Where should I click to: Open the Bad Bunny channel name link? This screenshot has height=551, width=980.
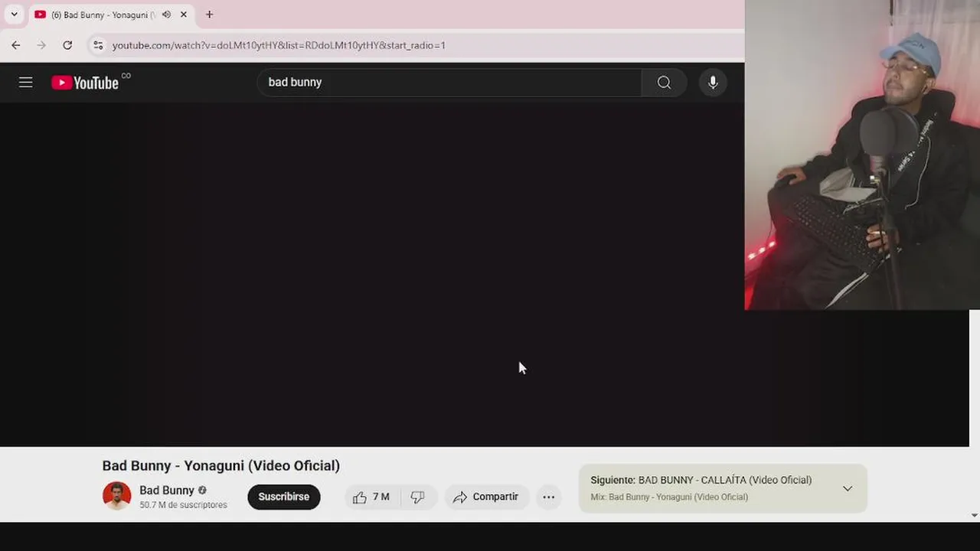167,490
